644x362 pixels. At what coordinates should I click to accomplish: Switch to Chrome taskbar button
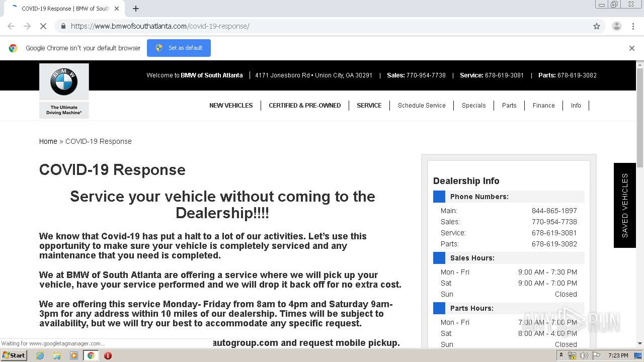click(x=91, y=355)
